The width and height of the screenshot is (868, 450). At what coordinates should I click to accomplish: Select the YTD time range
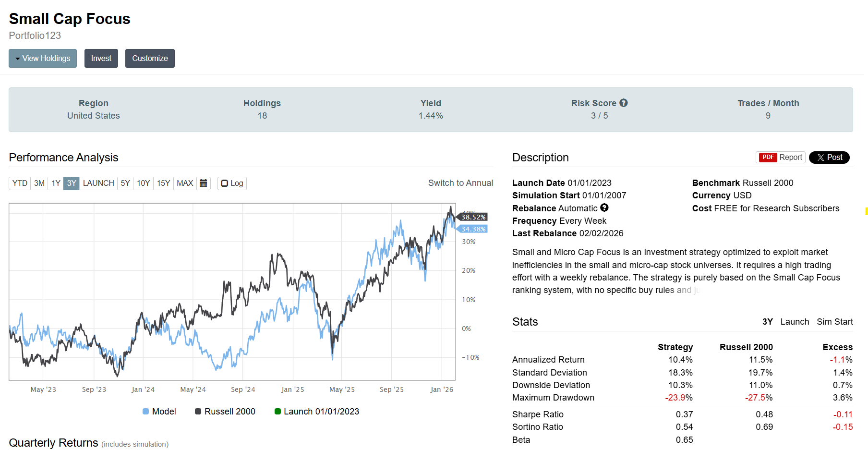click(x=20, y=183)
